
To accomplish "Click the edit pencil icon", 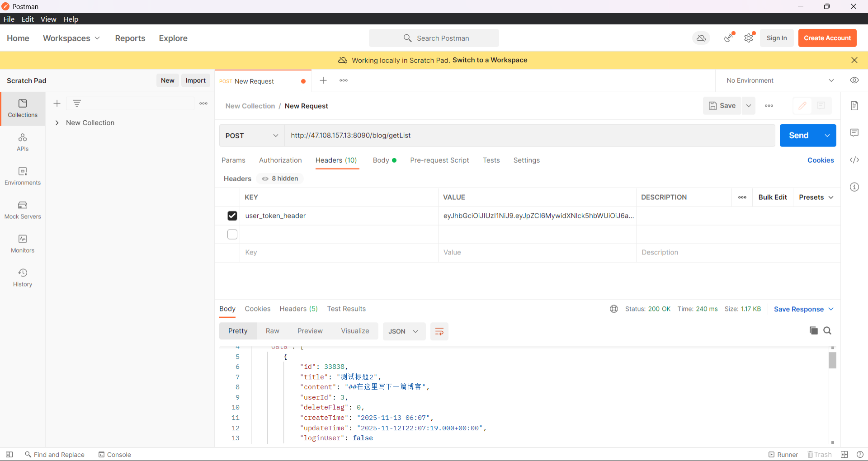I will (x=802, y=106).
